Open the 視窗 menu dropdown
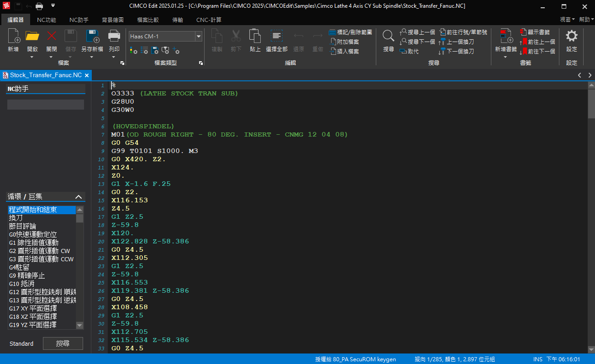This screenshot has height=364, width=595. 567,20
